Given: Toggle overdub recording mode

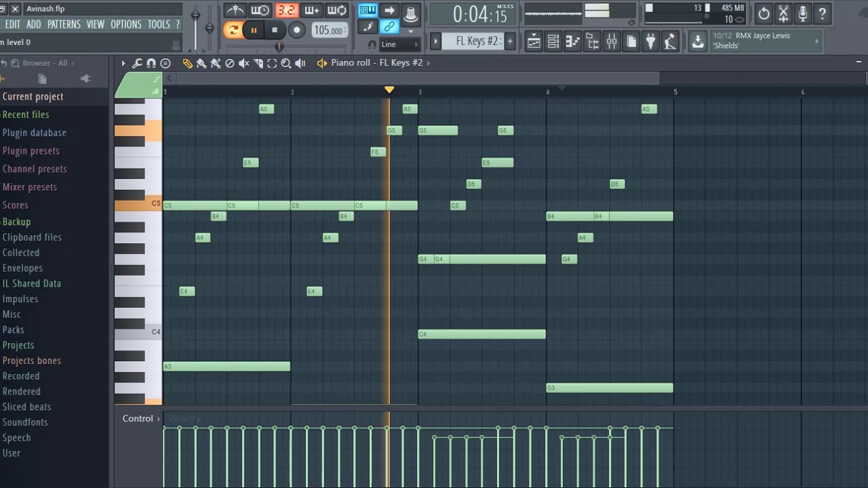Looking at the screenshot, I should click(x=312, y=10).
